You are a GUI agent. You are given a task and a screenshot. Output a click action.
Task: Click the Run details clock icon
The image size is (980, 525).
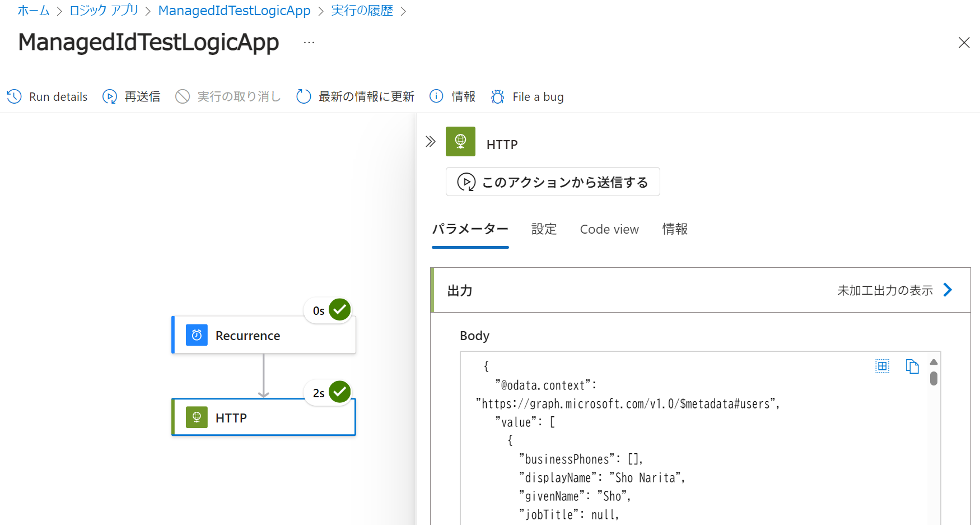pyautogui.click(x=14, y=96)
